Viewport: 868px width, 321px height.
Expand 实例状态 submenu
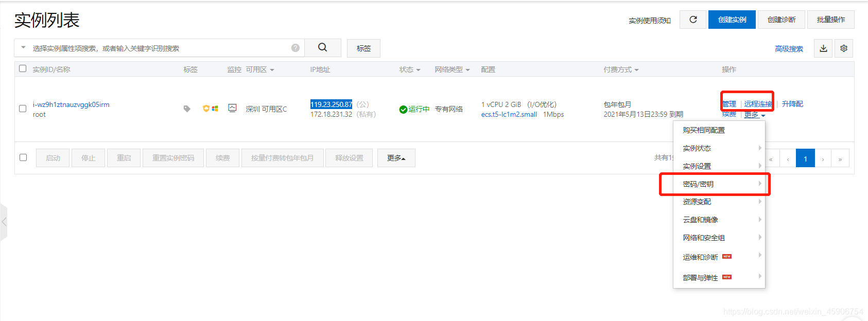719,148
